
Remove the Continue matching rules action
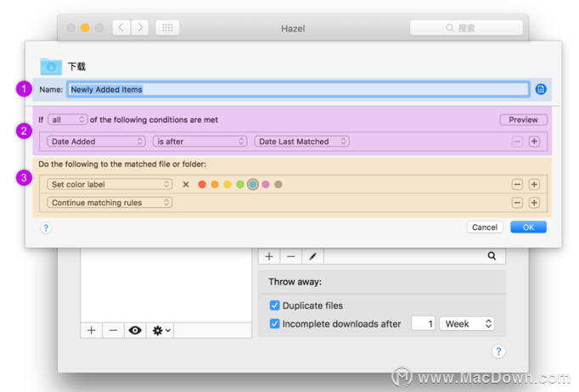click(x=517, y=203)
